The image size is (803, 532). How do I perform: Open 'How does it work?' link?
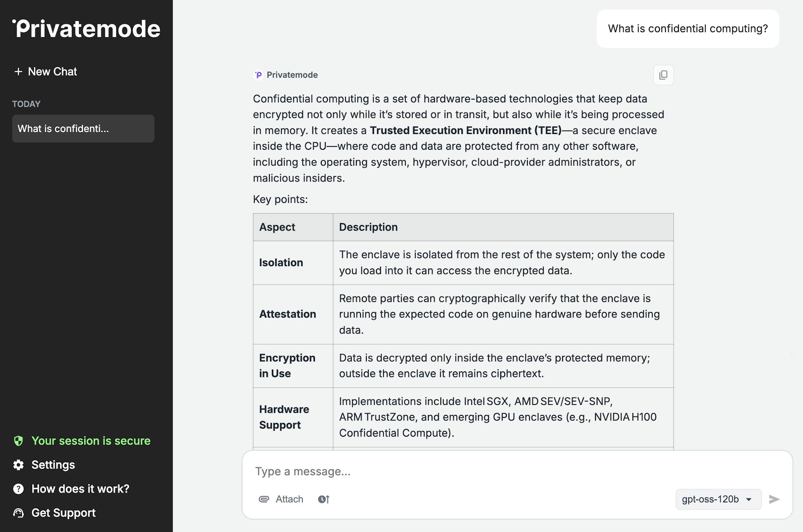click(80, 489)
